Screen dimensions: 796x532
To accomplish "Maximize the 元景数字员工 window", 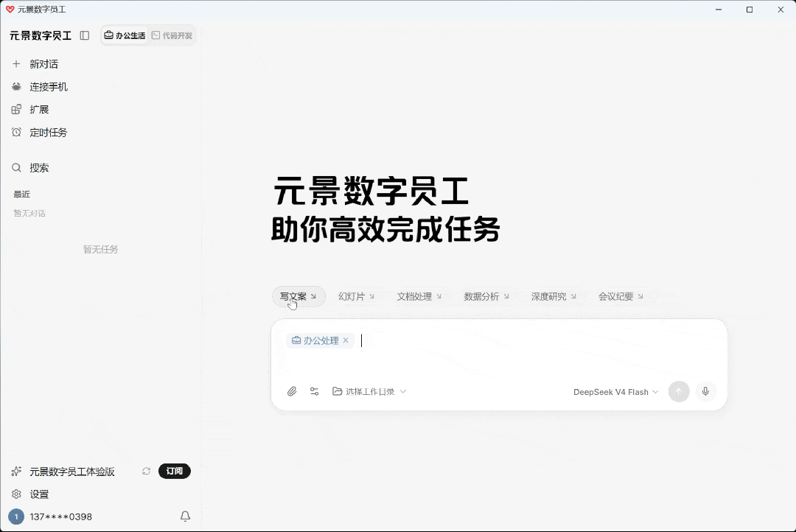I will click(750, 9).
